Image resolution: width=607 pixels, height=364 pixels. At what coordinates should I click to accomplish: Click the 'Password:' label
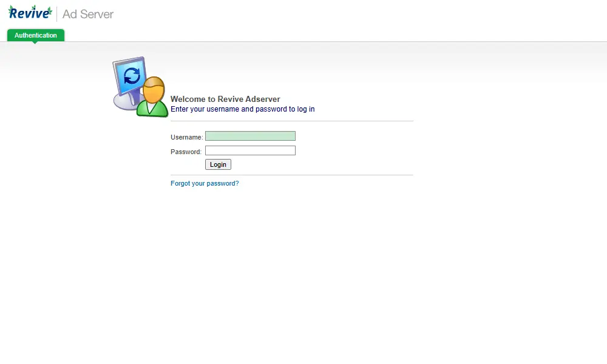point(186,152)
